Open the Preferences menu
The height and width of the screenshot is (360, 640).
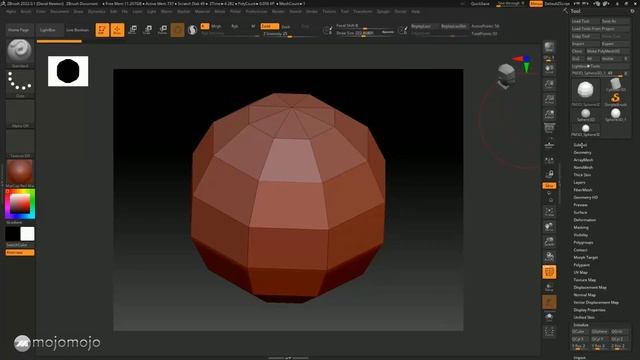[x=256, y=11]
